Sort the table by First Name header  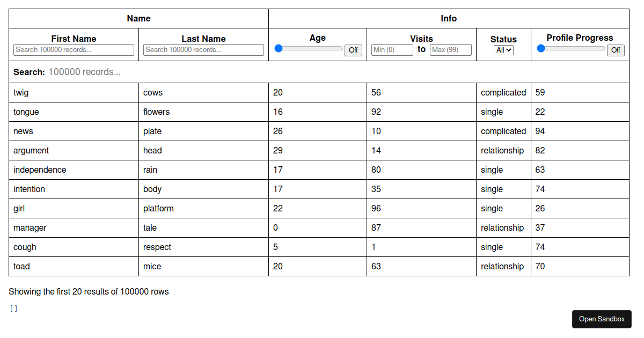point(74,38)
